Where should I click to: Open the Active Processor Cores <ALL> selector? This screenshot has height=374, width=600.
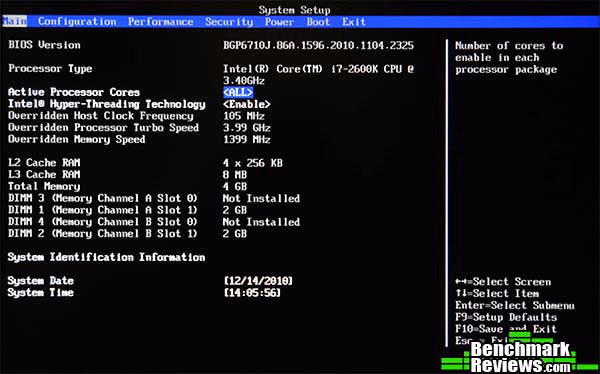238,92
